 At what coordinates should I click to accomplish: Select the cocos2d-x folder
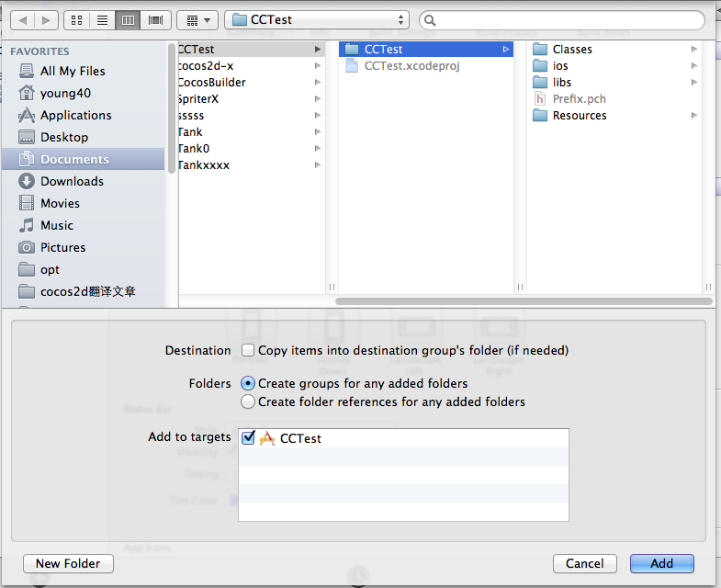[252, 66]
